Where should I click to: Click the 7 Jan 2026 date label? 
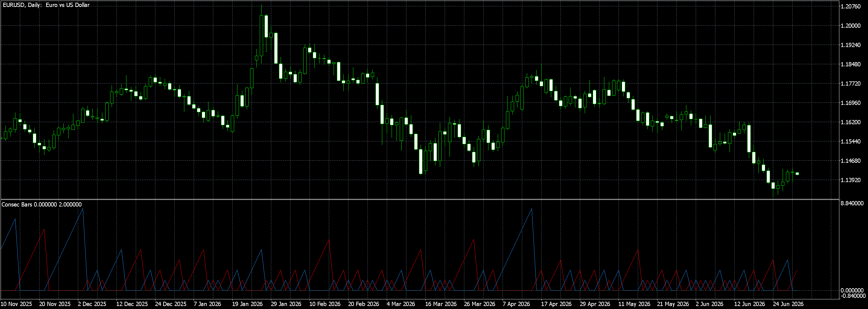point(208,304)
